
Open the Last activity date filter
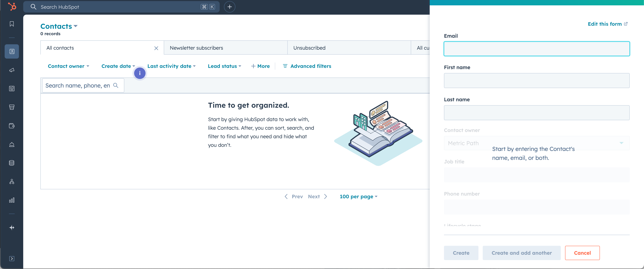click(171, 66)
